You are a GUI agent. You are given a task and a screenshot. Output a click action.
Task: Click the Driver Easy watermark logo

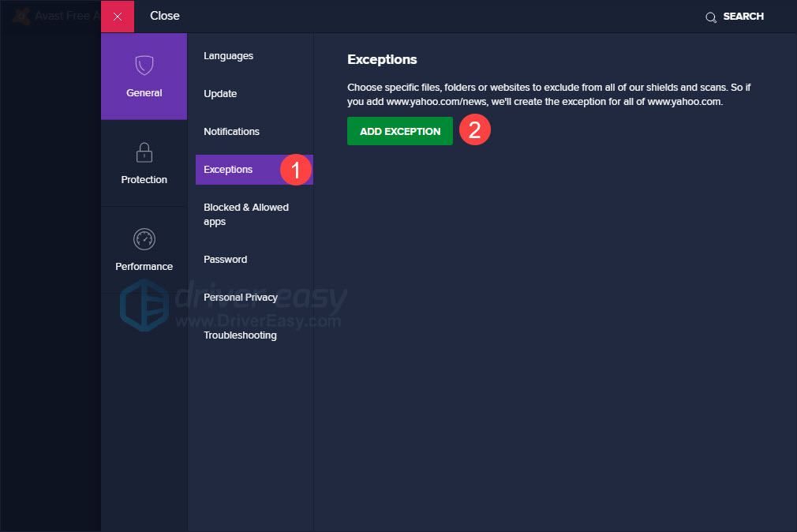pyautogui.click(x=144, y=304)
